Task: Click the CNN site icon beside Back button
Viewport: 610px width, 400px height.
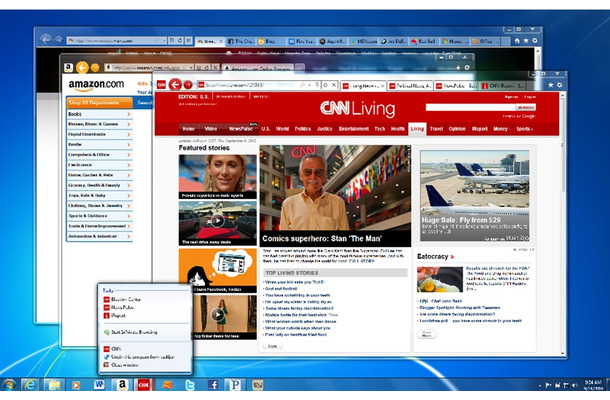Action: point(161,84)
